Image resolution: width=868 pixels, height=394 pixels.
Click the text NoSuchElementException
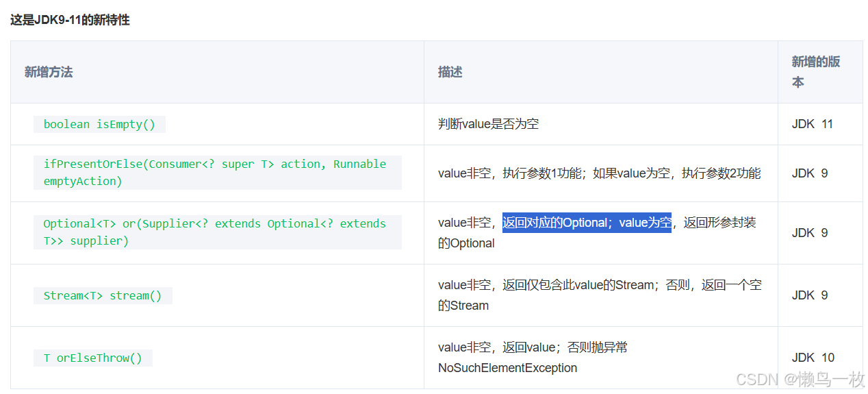pyautogui.click(x=507, y=368)
